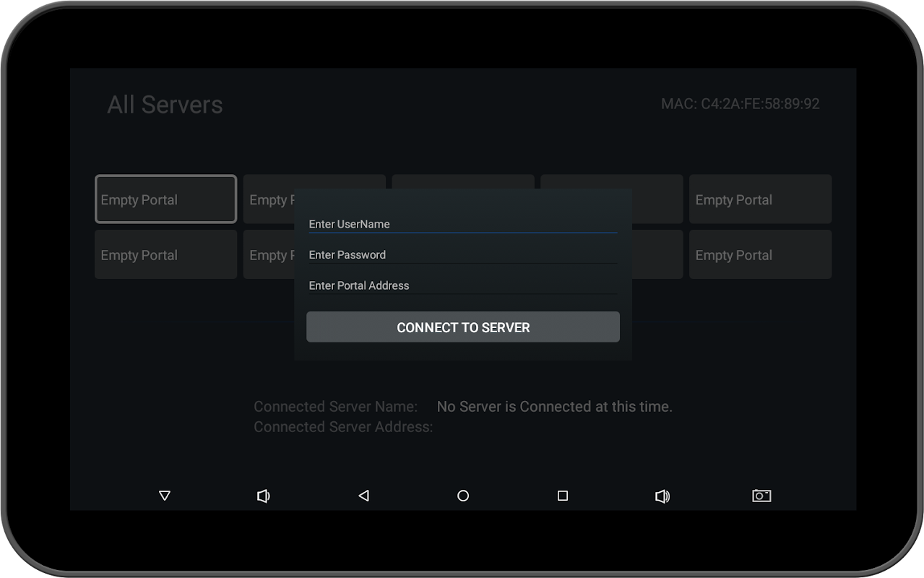924x578 pixels.
Task: Tap the Home circle icon
Action: click(463, 496)
